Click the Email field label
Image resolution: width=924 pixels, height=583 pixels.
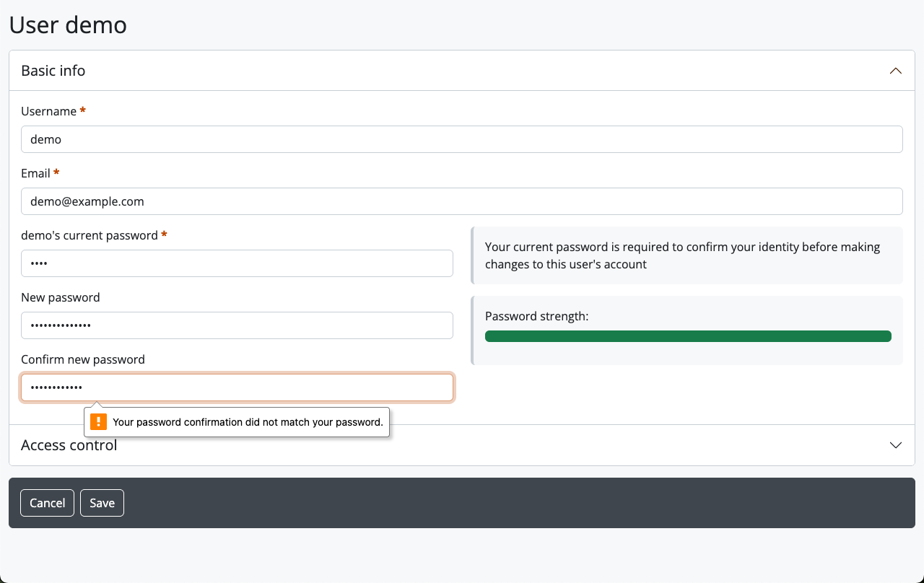(x=35, y=173)
